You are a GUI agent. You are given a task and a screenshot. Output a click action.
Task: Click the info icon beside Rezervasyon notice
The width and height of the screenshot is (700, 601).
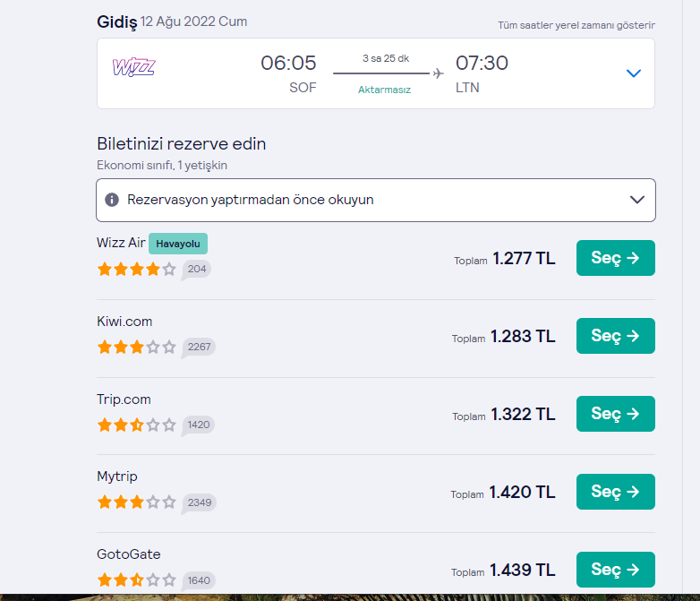tap(112, 200)
